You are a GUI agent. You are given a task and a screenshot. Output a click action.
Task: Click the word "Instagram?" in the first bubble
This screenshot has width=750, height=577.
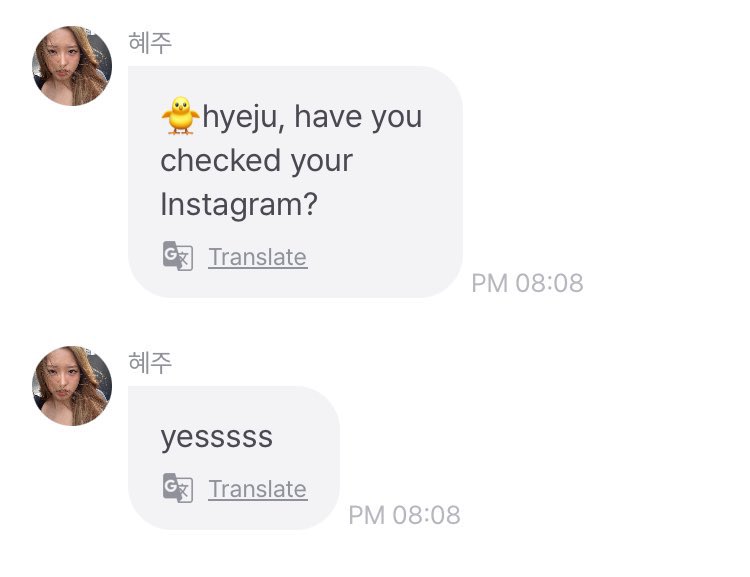(239, 204)
